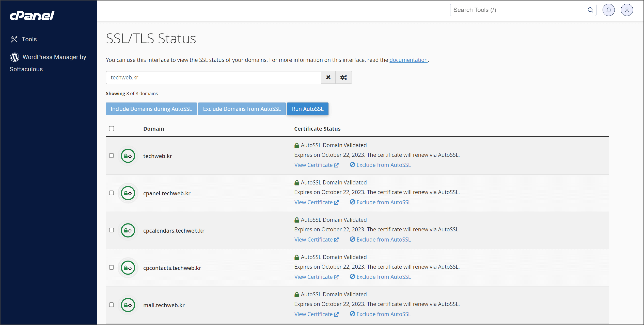Open the Tools menu in the sidebar

pyautogui.click(x=29, y=39)
